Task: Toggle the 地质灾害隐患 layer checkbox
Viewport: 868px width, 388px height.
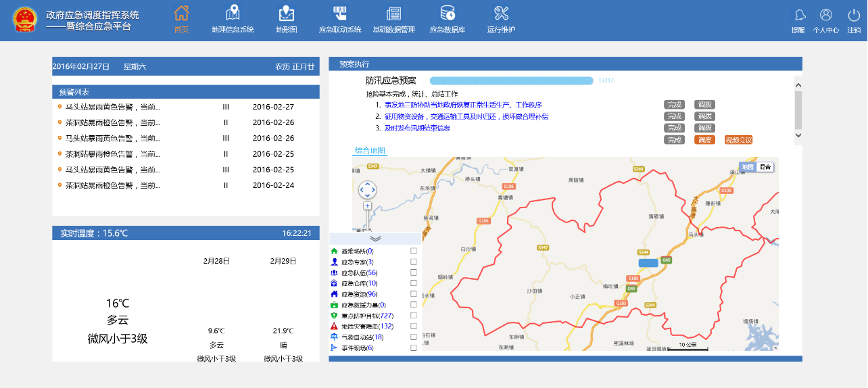Action: tap(414, 326)
